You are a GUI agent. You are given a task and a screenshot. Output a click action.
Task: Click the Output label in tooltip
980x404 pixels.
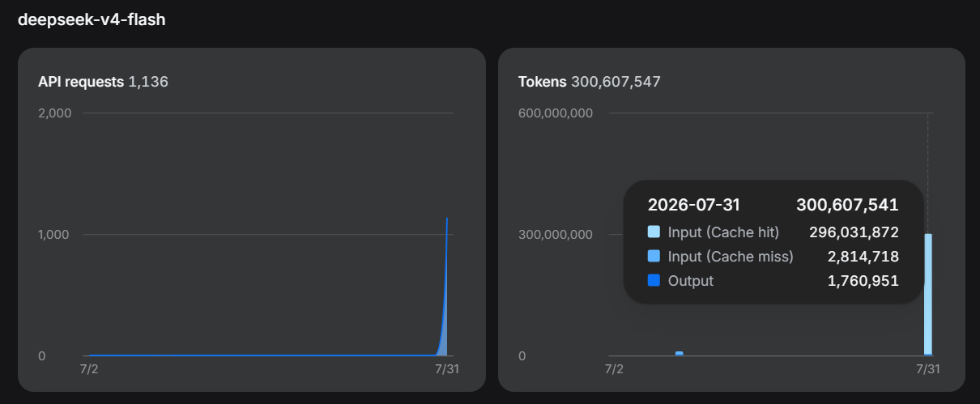tap(691, 281)
